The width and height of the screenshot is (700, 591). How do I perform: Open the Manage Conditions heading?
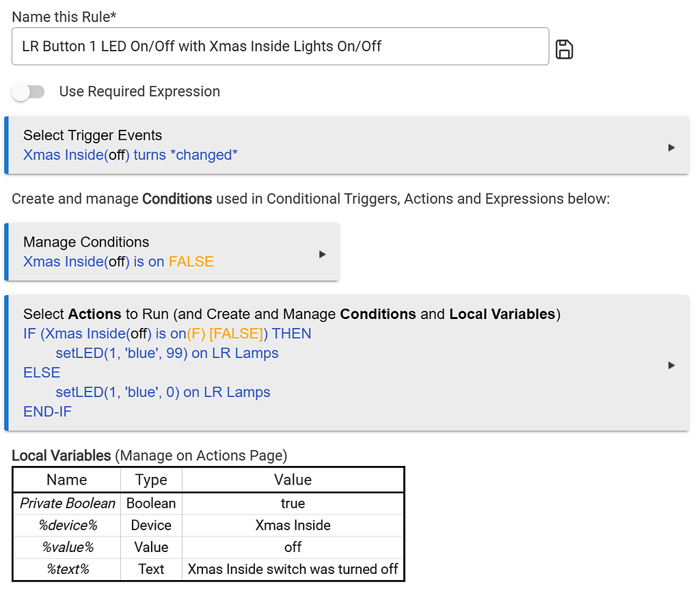coord(86,242)
